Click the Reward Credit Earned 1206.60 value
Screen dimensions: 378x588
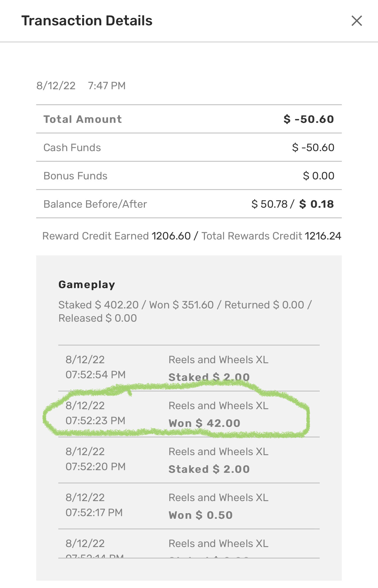click(x=171, y=236)
